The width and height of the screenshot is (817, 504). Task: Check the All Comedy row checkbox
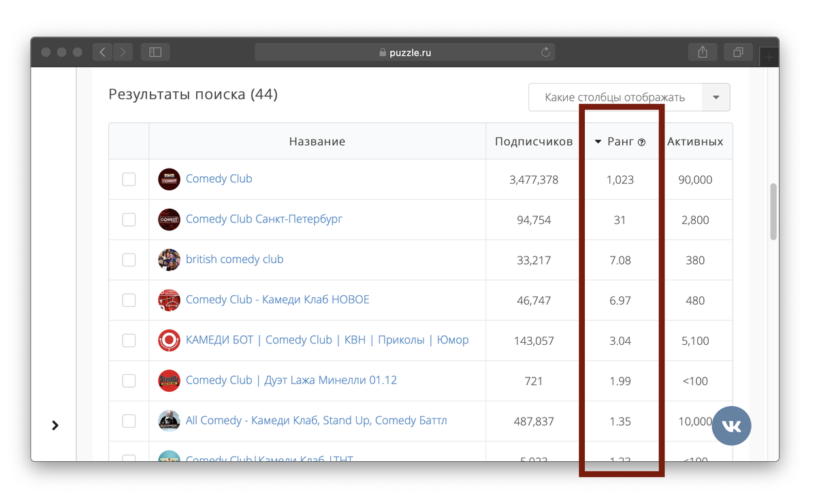tap(129, 421)
